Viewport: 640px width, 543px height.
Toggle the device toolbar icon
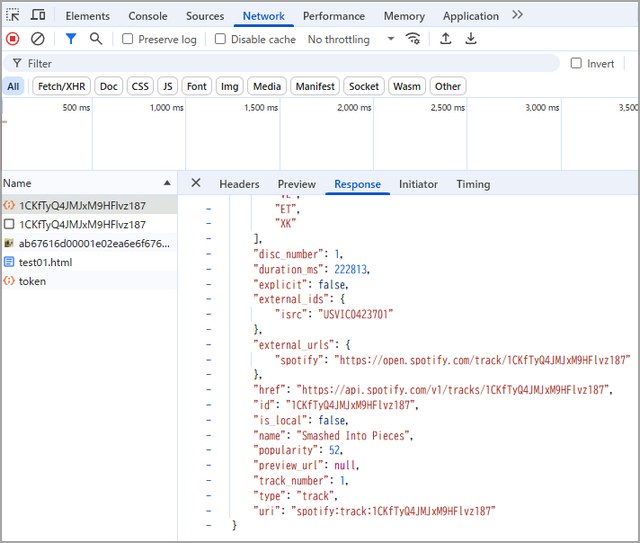coord(38,16)
